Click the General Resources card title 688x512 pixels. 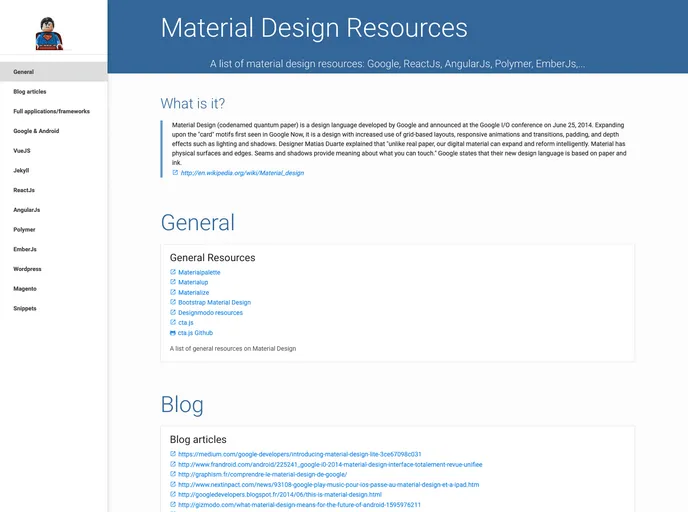point(212,258)
